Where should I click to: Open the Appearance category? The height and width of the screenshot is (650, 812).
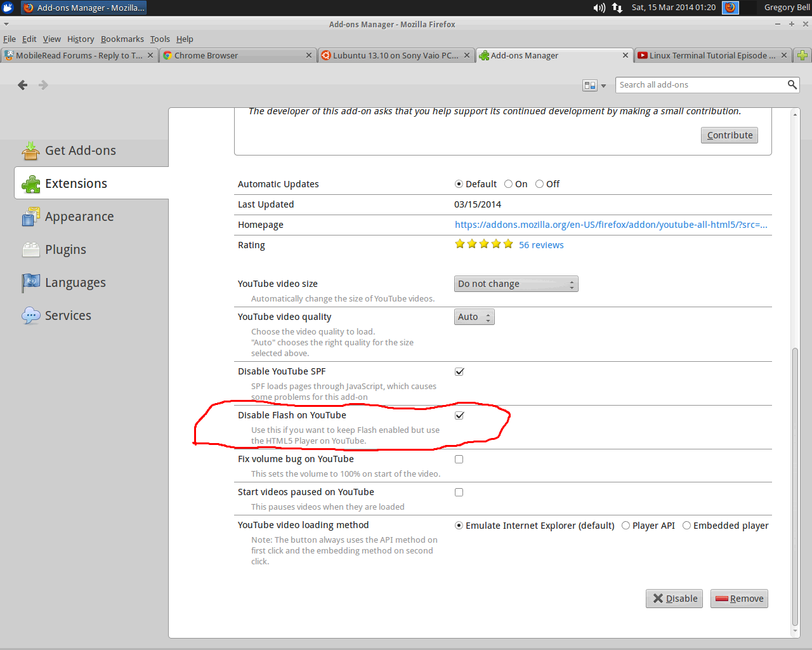coord(91,216)
